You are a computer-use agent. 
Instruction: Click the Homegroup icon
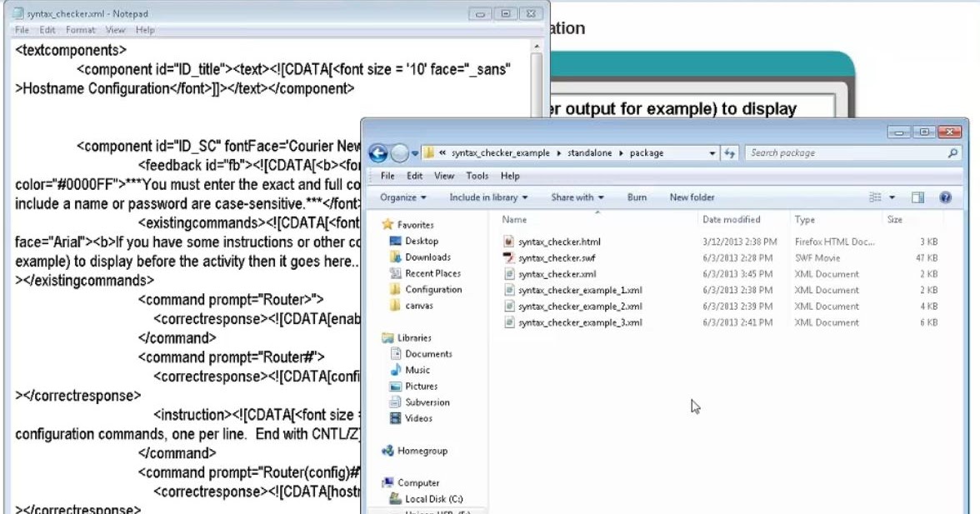[387, 451]
